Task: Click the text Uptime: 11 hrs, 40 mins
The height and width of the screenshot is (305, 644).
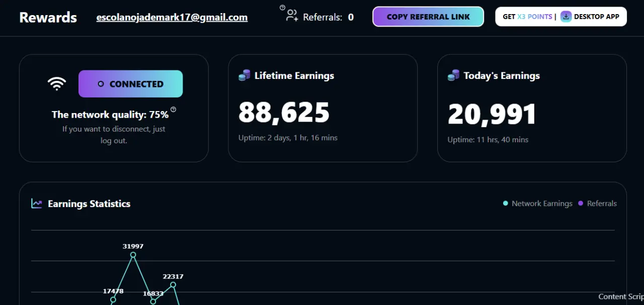Action: [488, 140]
